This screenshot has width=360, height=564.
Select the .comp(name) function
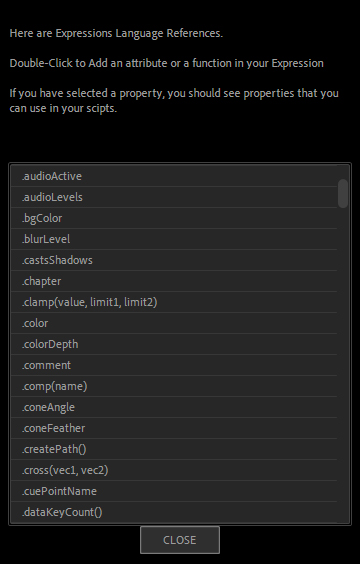pyautogui.click(x=174, y=386)
